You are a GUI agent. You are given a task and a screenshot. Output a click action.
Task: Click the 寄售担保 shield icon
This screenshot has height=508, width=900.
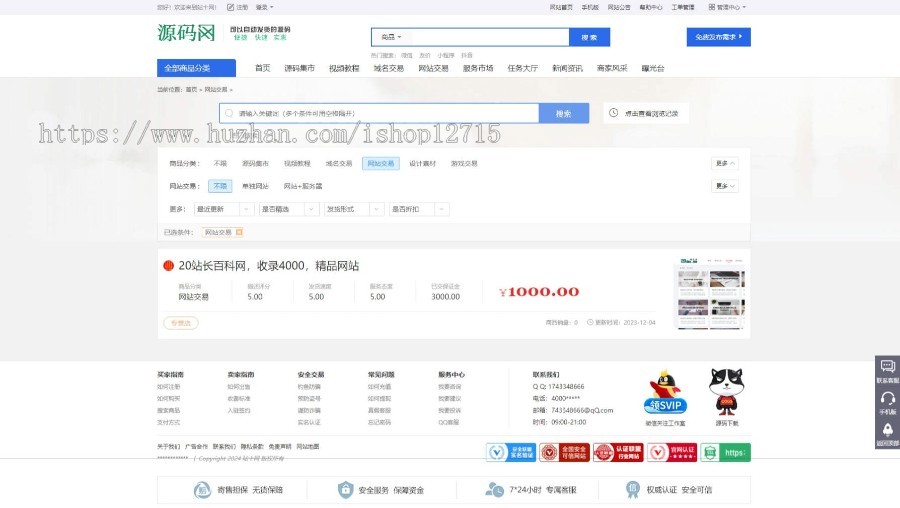coord(202,490)
